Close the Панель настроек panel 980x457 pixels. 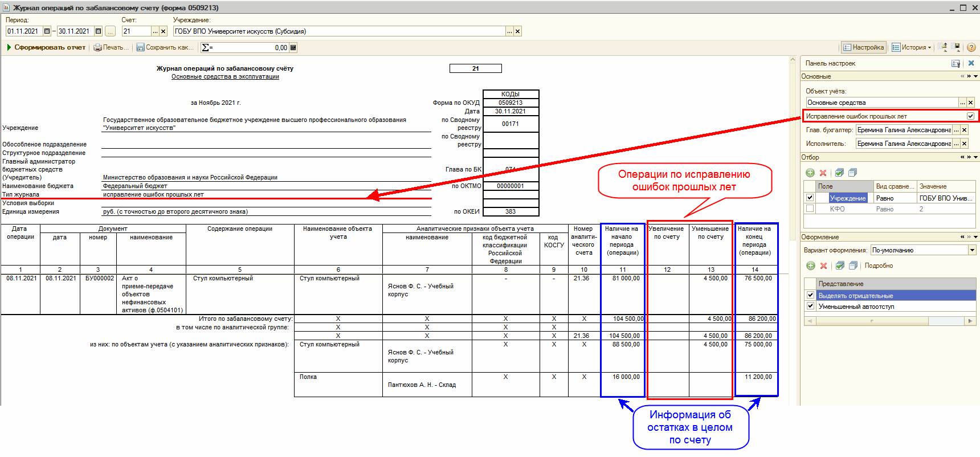click(971, 63)
